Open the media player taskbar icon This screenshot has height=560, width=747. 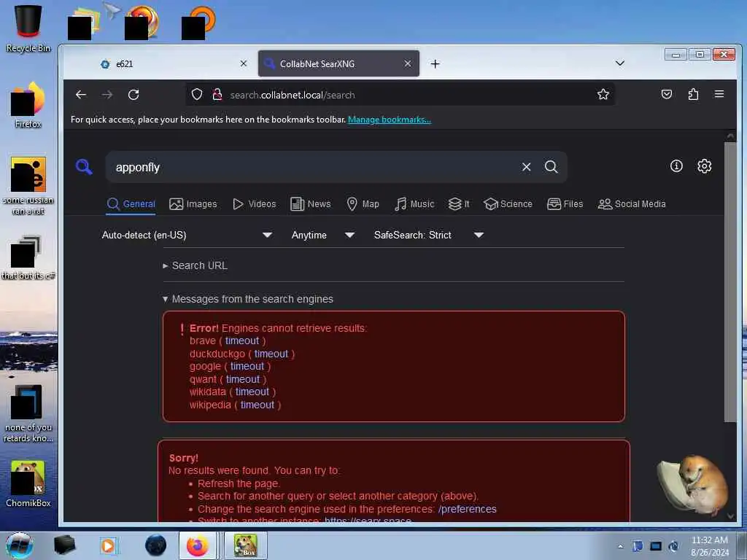(108, 545)
